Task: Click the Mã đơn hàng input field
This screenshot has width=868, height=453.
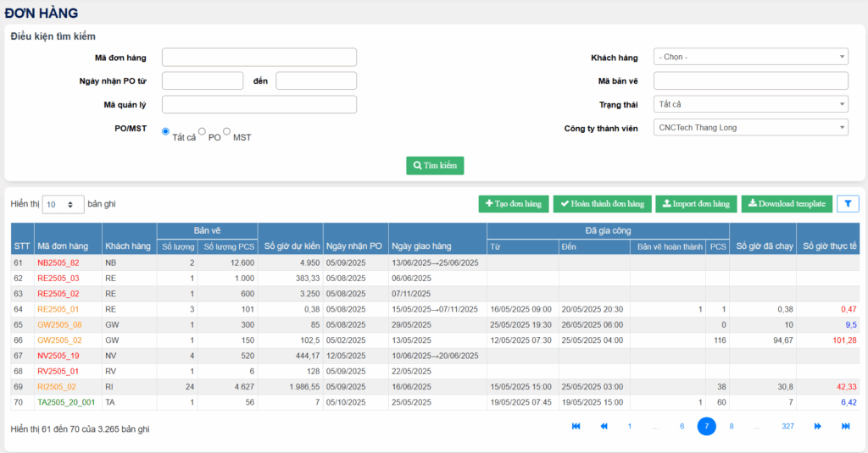Action: (x=259, y=57)
